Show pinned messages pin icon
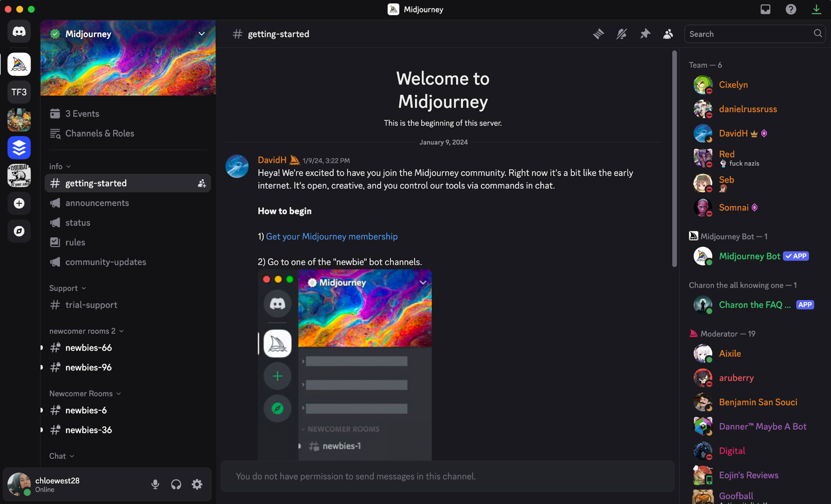The height and width of the screenshot is (504, 831). 645,34
